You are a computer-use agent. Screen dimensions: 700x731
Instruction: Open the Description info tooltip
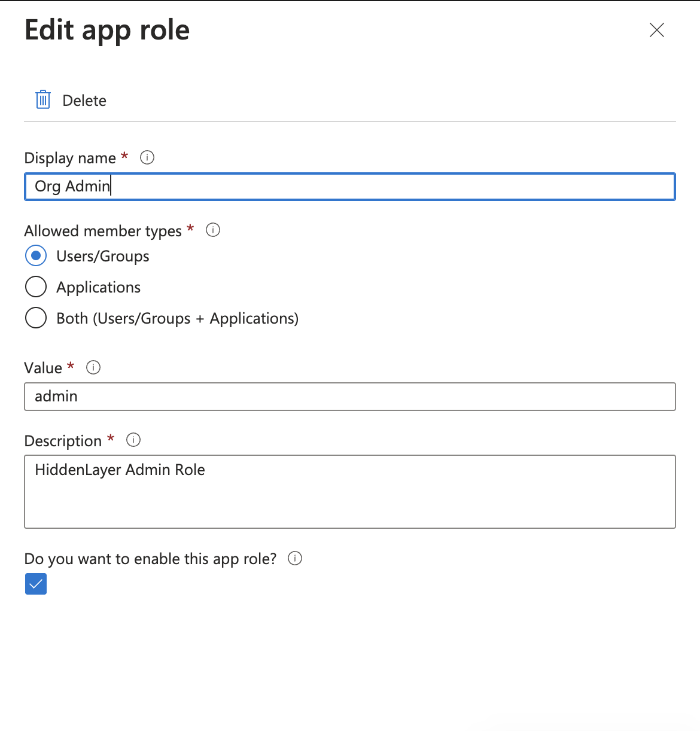133,440
